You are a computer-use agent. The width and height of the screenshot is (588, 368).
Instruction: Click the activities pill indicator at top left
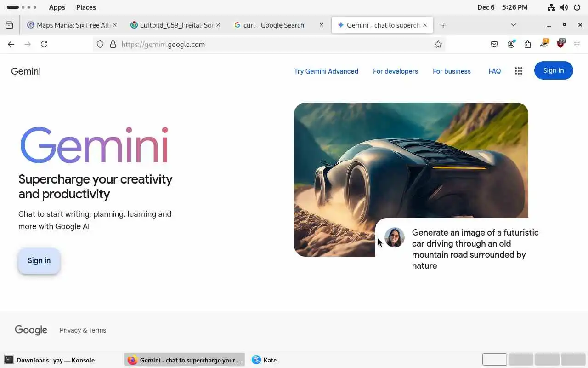click(22, 7)
